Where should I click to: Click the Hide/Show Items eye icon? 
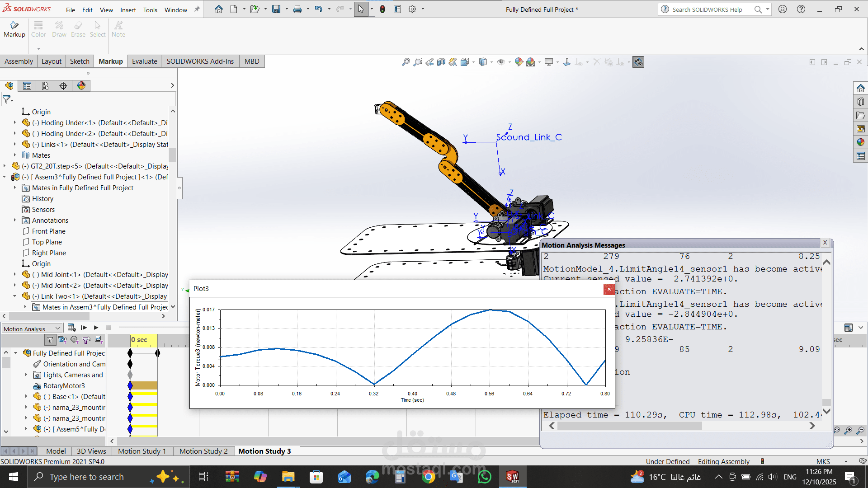pyautogui.click(x=501, y=62)
